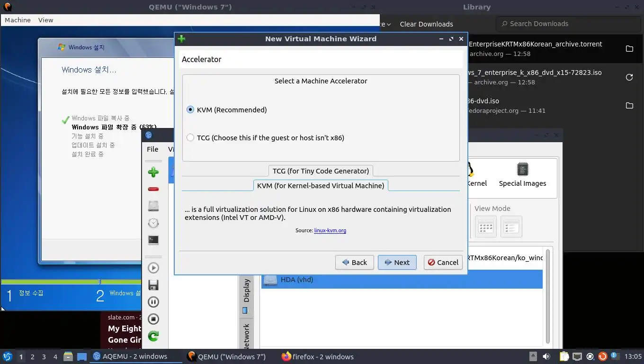
Task: Cancel the New Virtual Machine Wizard
Action: (443, 262)
